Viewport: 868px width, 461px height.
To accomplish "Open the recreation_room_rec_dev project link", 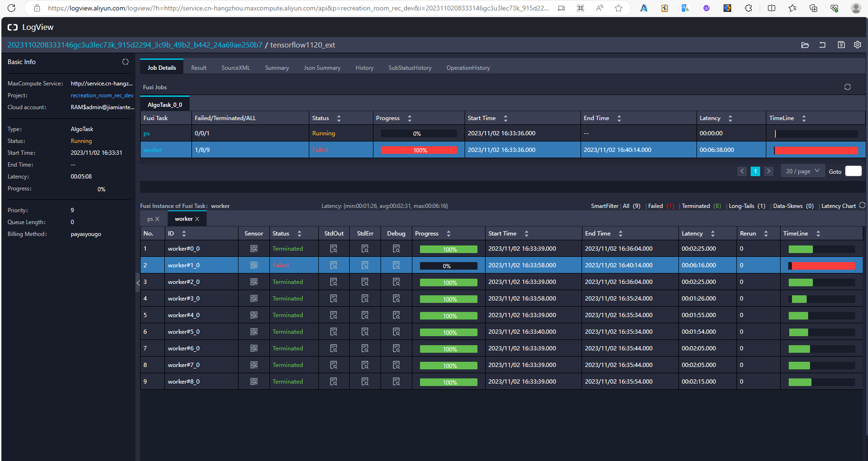I will point(102,95).
